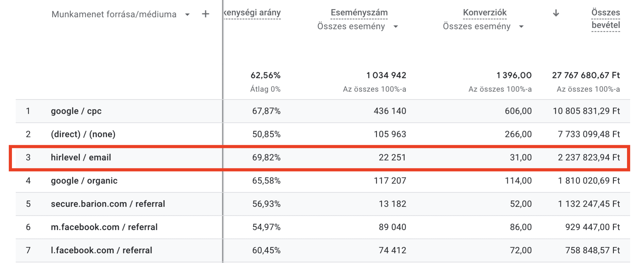Open the add dimension plus icon
This screenshot has height=263, width=644.
coord(206,14)
